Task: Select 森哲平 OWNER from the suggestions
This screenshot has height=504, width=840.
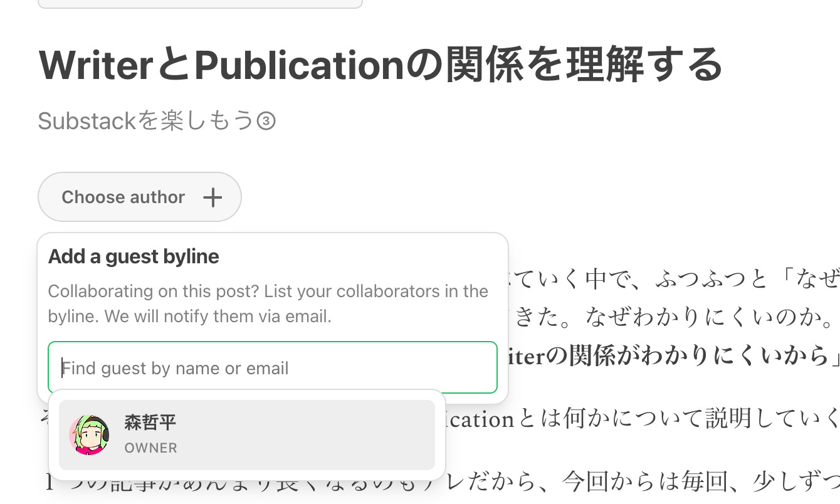Action: click(247, 435)
